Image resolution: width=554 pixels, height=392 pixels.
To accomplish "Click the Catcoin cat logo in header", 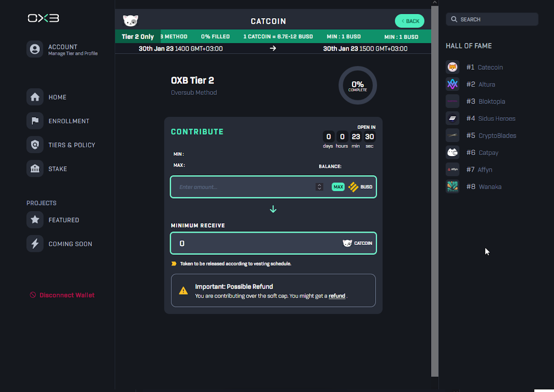I will [131, 21].
